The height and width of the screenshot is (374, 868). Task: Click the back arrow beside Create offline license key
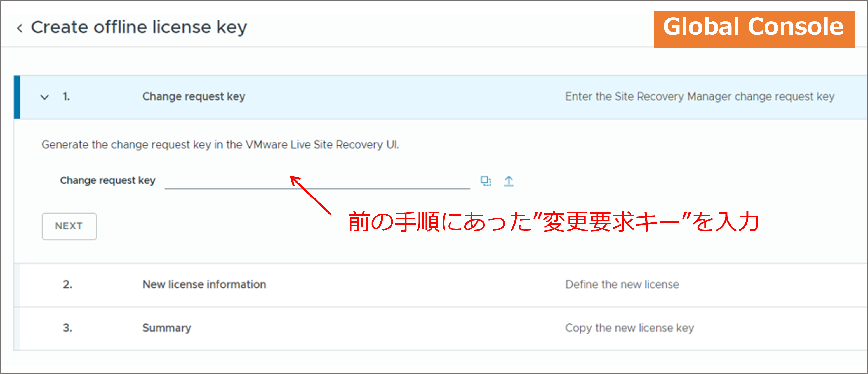click(x=20, y=28)
